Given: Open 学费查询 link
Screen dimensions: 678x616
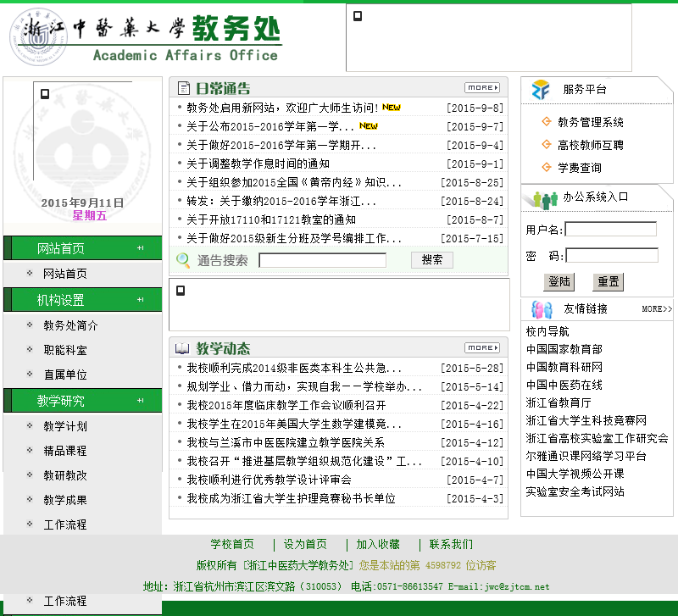Looking at the screenshot, I should (580, 168).
